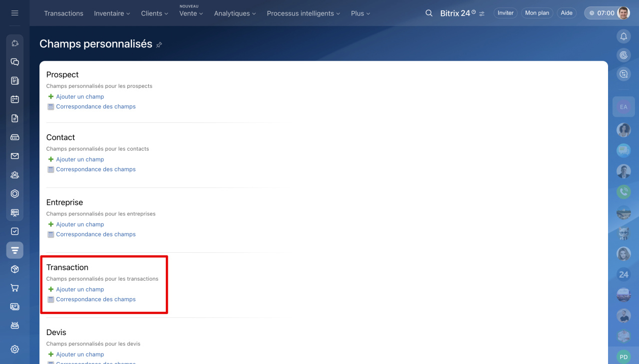This screenshot has height=364, width=639.
Task: Expand the Analytiques dropdown menu
Action: coord(235,13)
